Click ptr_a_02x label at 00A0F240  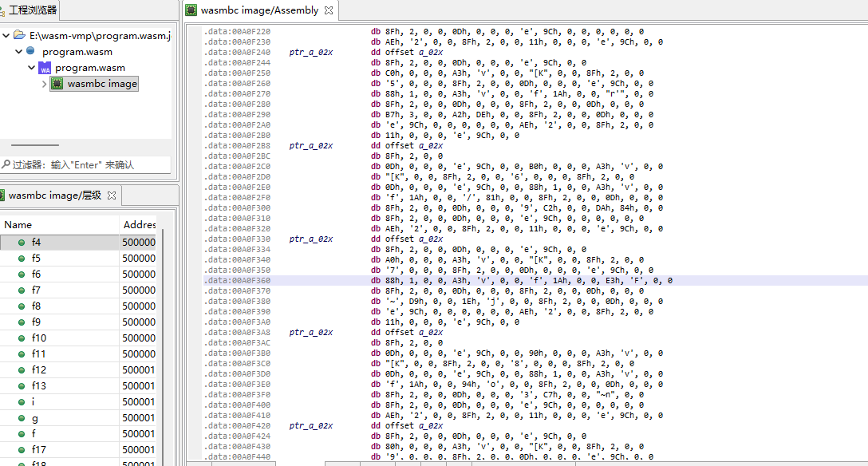point(311,52)
